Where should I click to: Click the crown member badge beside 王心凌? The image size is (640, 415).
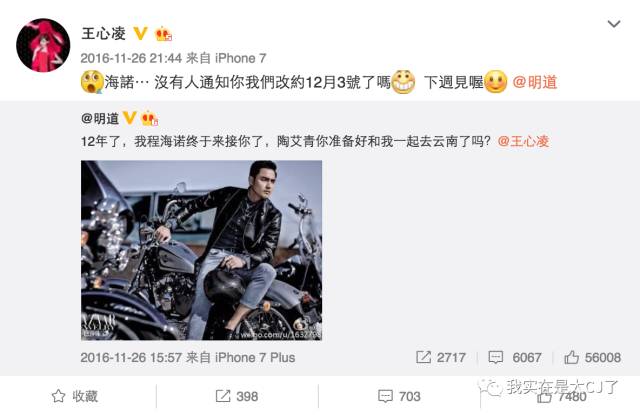coord(163,33)
